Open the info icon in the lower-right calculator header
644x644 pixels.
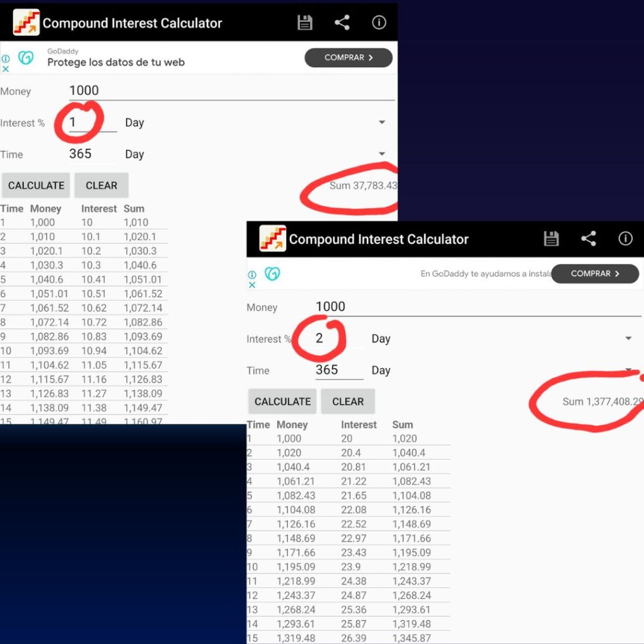(x=625, y=239)
